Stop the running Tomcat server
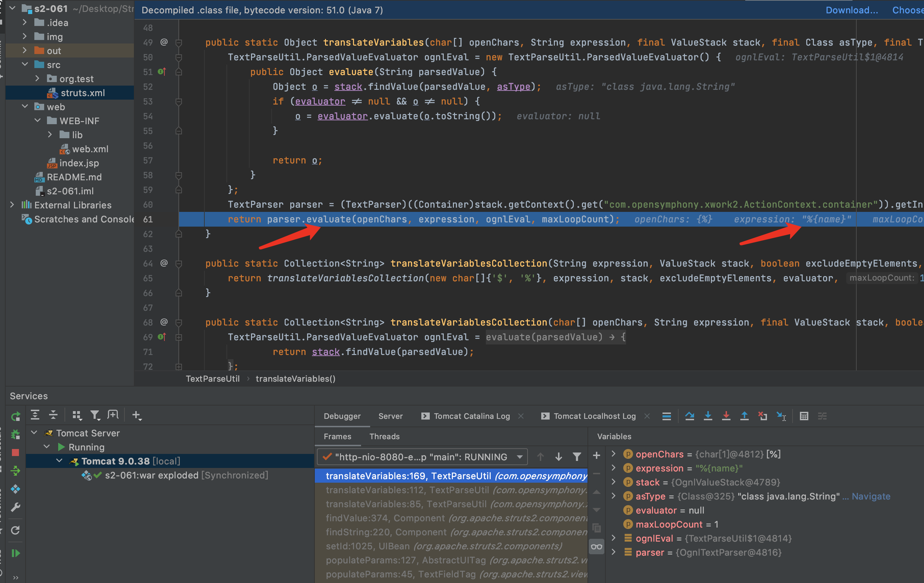 (16, 453)
